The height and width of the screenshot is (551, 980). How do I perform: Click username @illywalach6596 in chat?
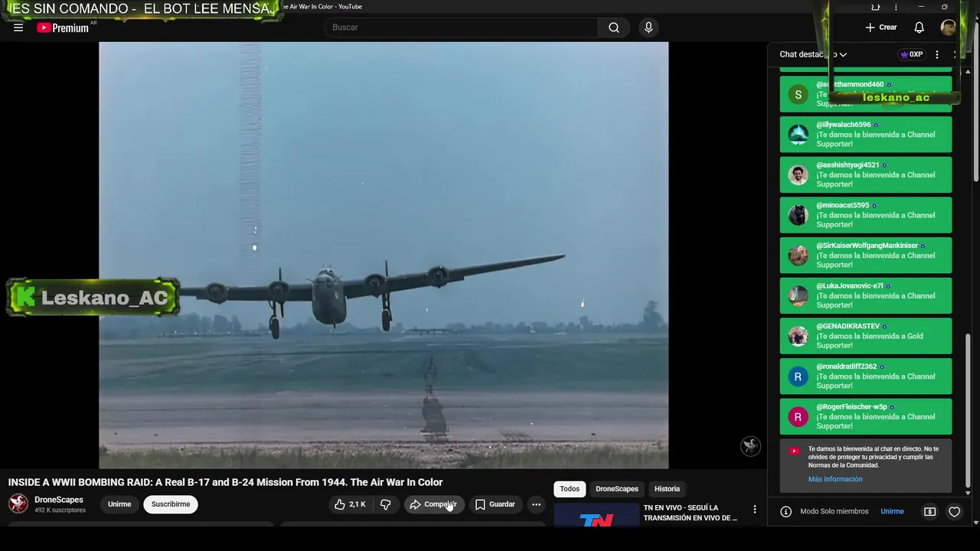(843, 125)
